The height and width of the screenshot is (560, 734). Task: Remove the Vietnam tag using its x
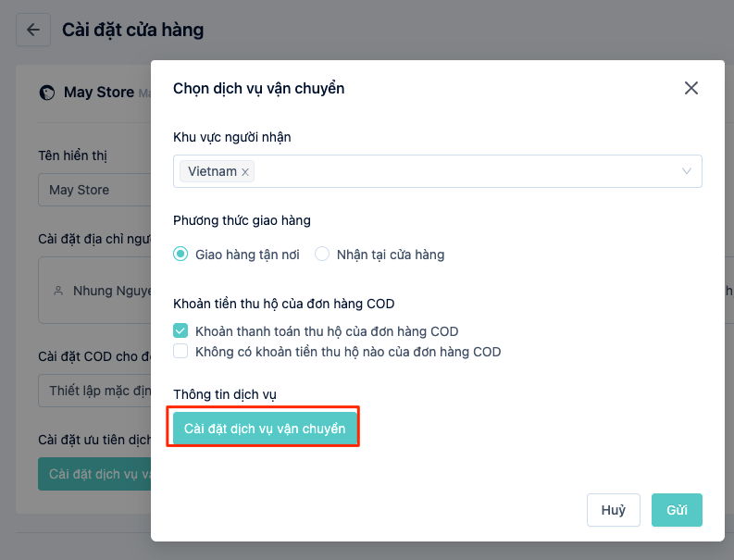point(245,172)
